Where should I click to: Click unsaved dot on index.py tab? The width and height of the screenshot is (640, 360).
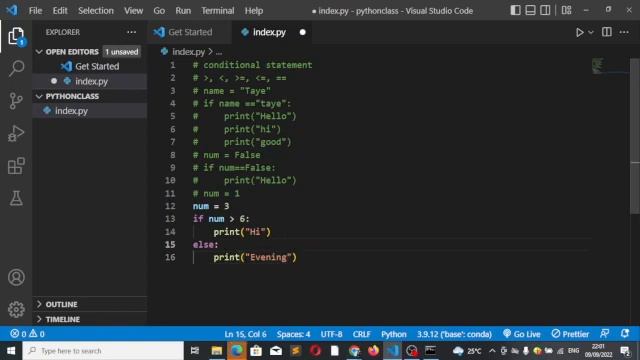302,32
